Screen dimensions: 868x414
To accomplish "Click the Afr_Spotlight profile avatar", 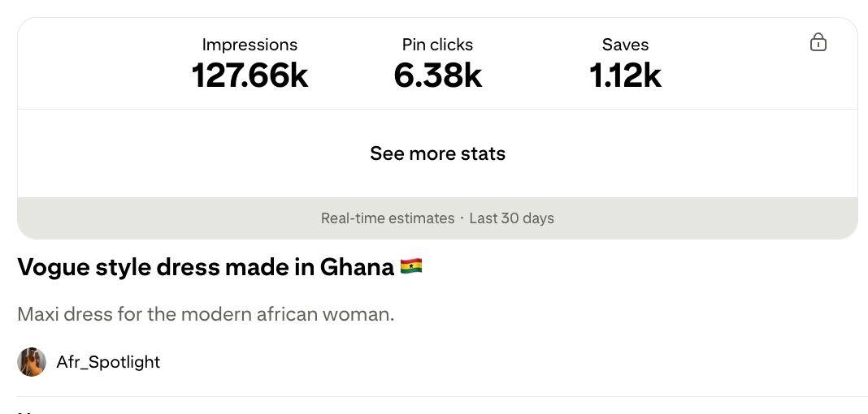I will pyautogui.click(x=32, y=362).
